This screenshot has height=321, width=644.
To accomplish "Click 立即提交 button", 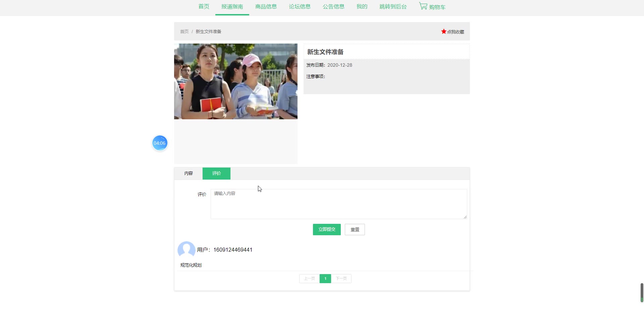I will pos(327,230).
